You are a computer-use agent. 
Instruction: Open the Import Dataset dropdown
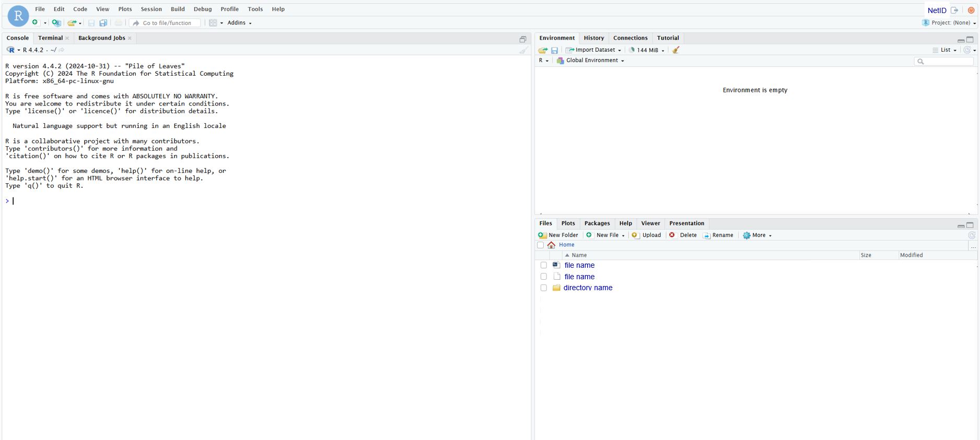[593, 50]
